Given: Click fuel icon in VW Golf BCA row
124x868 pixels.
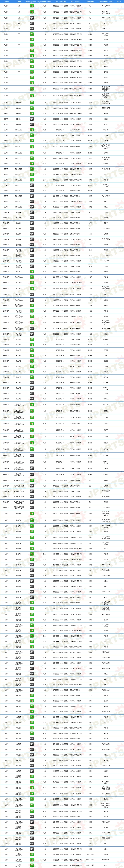Looking at the screenshot, I should (x=32, y=695).
